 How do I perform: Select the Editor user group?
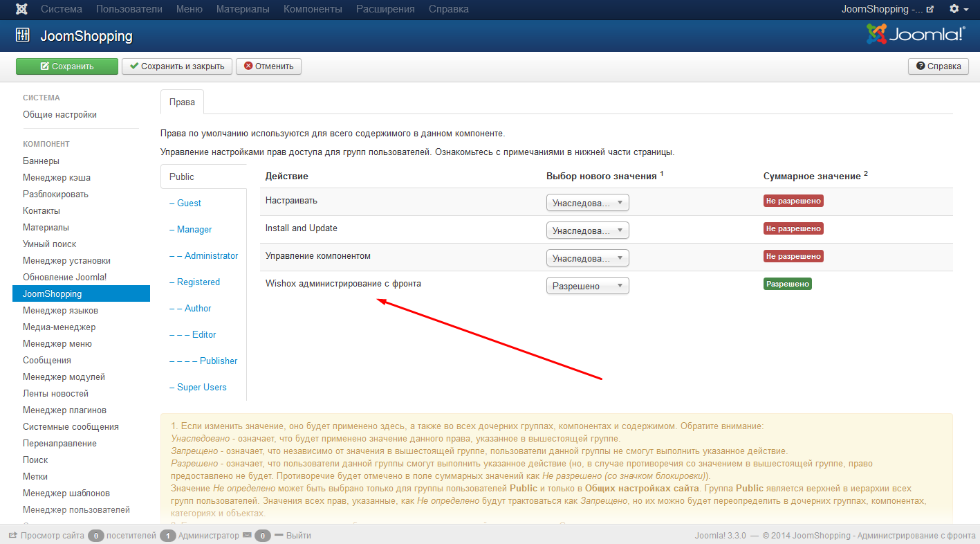coord(192,335)
